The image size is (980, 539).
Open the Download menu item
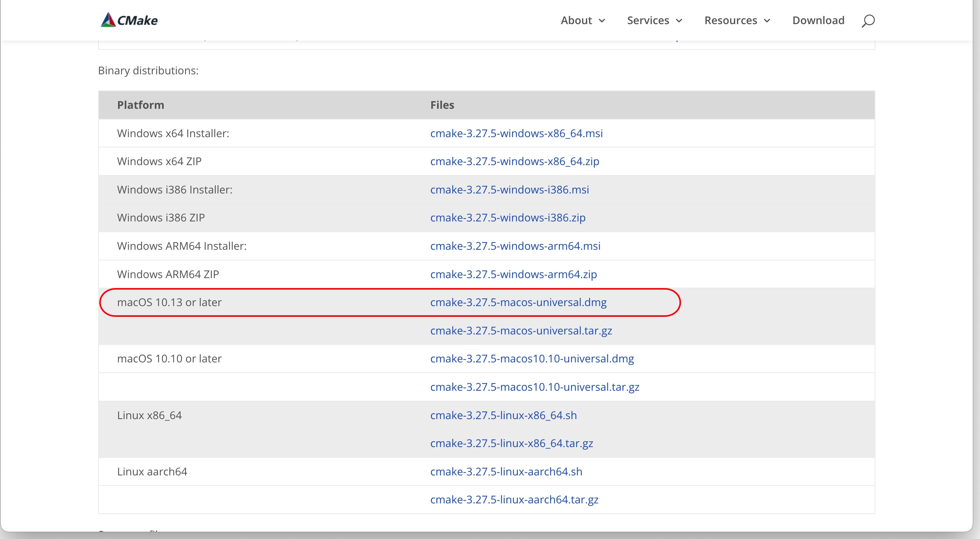pyautogui.click(x=818, y=20)
